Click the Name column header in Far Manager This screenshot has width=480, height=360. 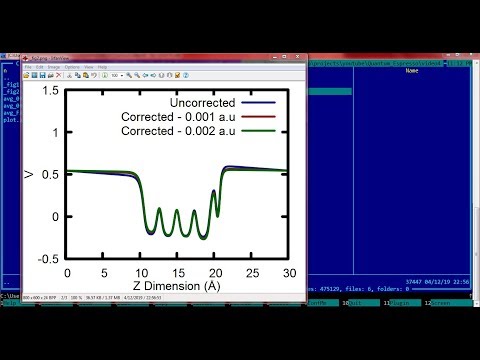point(412,71)
